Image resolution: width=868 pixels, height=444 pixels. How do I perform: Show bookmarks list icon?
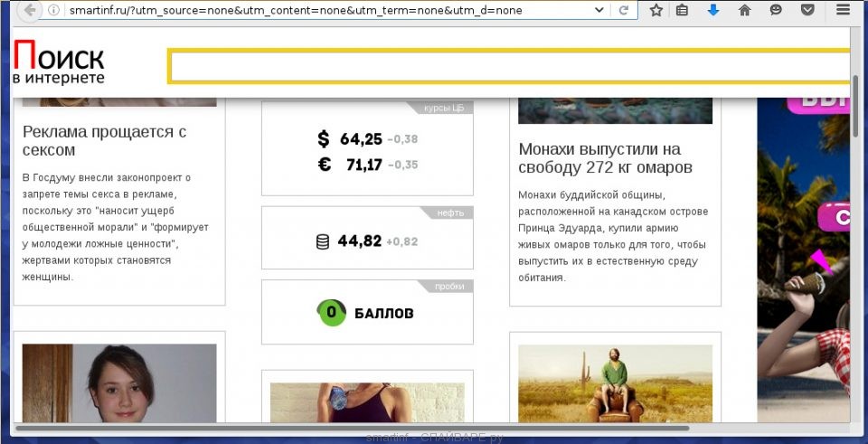point(682,10)
